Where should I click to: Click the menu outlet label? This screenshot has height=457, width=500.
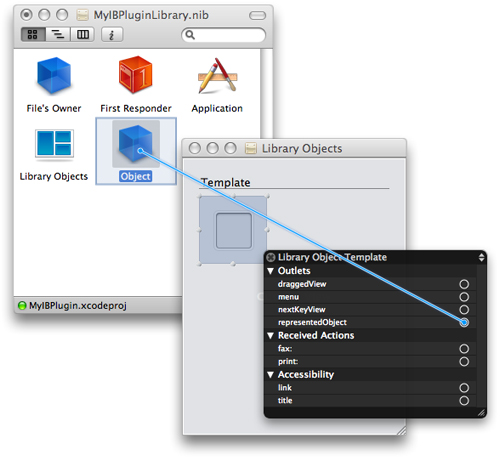pos(288,297)
